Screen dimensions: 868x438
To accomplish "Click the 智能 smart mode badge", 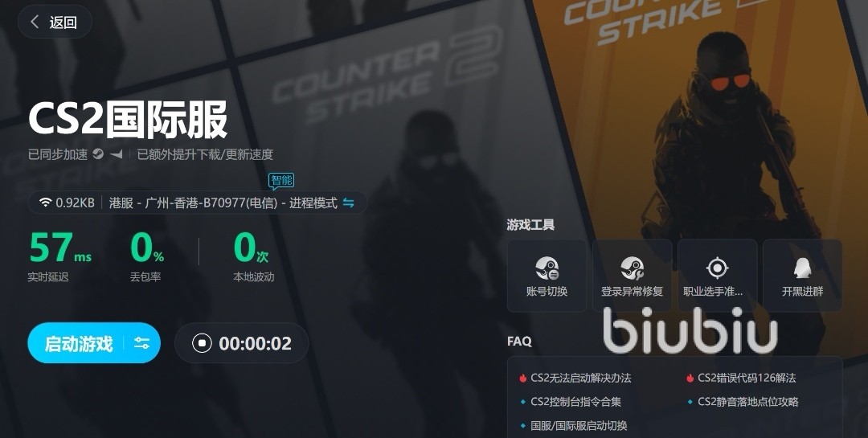I will pos(281,180).
